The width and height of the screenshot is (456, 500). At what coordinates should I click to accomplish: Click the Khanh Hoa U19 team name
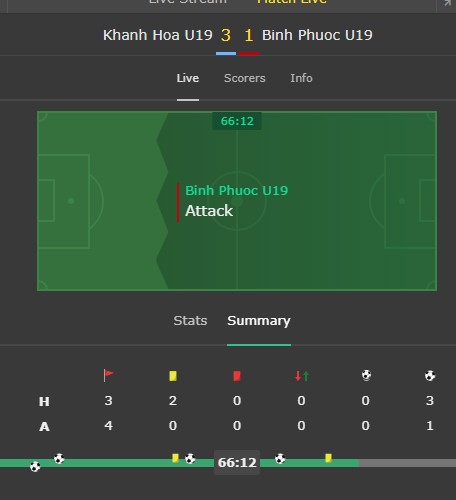pyautogui.click(x=158, y=35)
